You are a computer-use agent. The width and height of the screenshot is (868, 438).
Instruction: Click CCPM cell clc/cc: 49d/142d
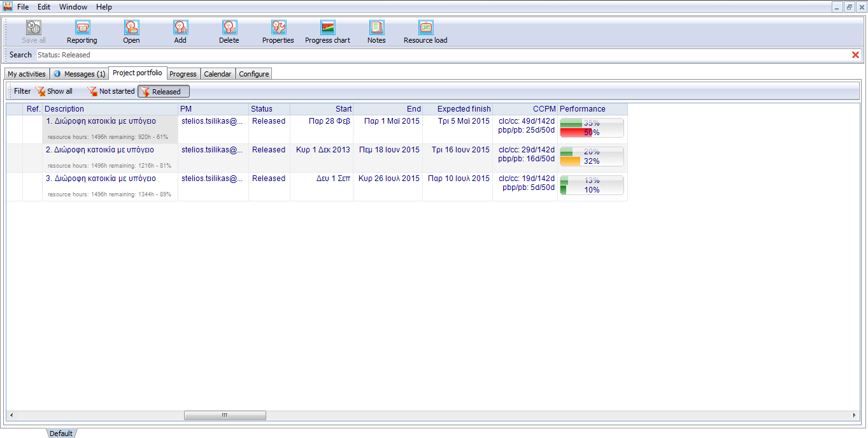click(x=527, y=121)
